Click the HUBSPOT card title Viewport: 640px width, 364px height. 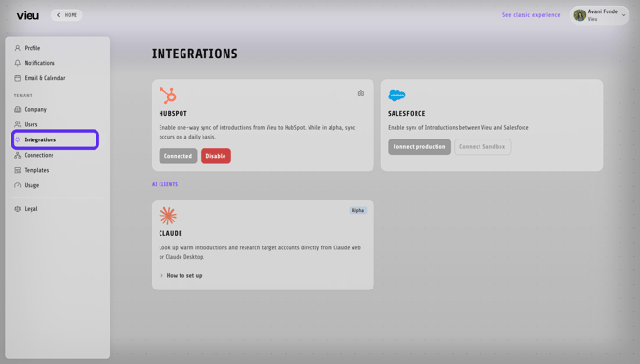click(173, 114)
